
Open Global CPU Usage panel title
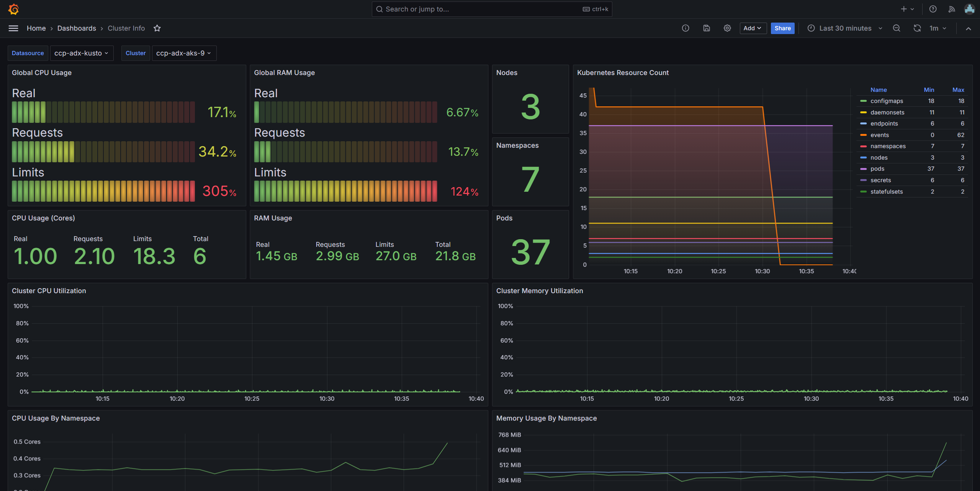click(x=42, y=73)
